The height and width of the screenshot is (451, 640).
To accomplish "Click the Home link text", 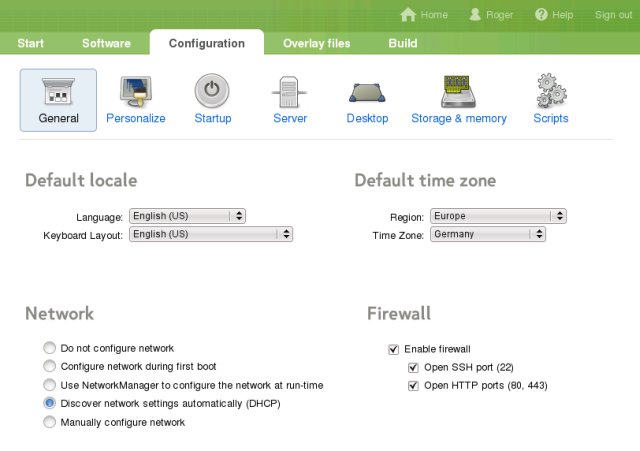I will tap(434, 15).
